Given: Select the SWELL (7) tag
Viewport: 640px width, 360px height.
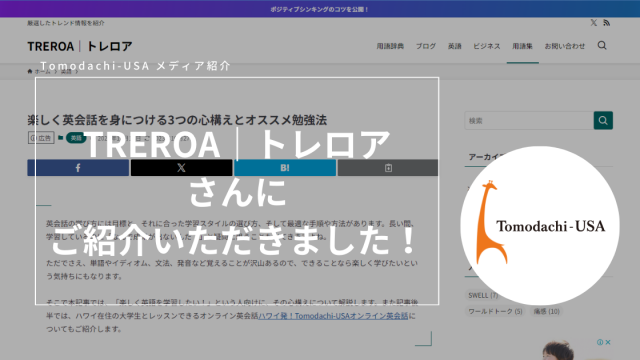Looking at the screenshot, I should [x=483, y=295].
